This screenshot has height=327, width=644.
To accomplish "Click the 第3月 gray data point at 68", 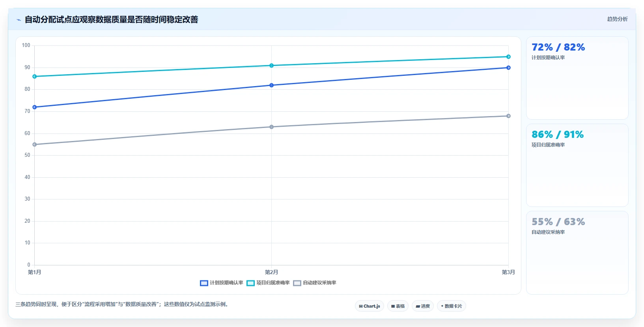I will click(x=508, y=116).
